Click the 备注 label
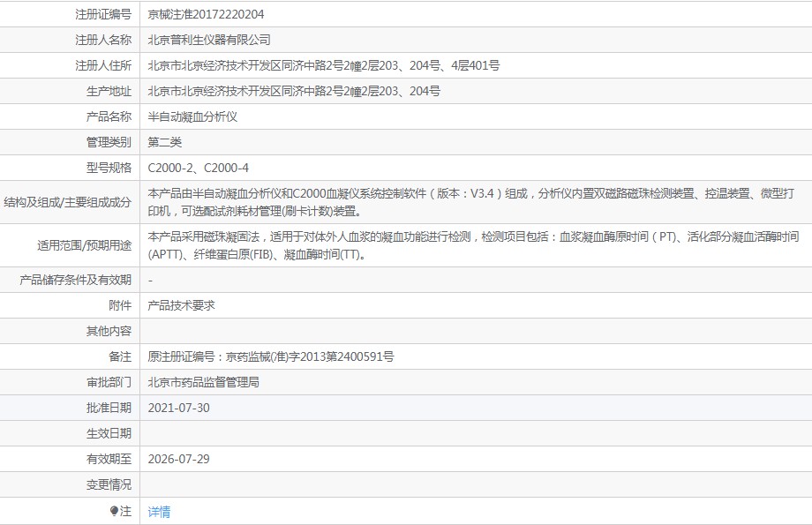The height and width of the screenshot is (525, 812). click(x=120, y=356)
